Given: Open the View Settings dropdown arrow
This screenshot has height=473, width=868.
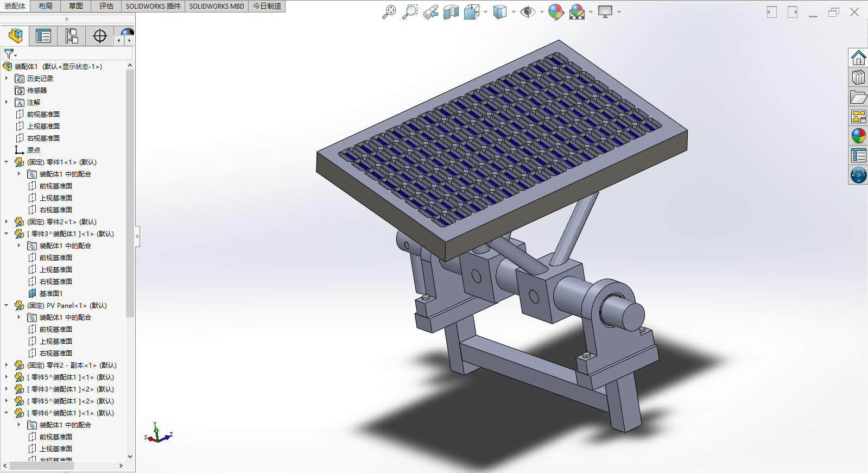Looking at the screenshot, I should 619,12.
